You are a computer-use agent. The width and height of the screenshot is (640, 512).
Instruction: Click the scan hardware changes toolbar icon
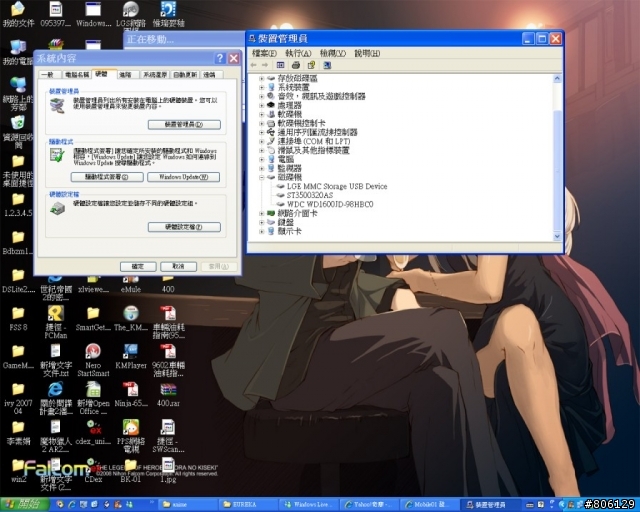pyautogui.click(x=327, y=65)
